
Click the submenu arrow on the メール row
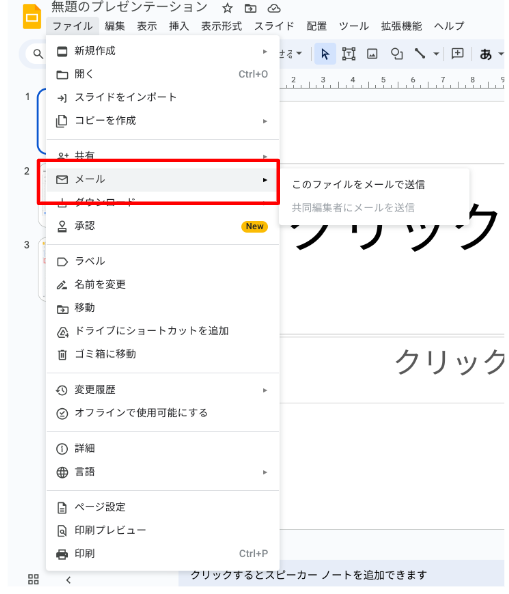(265, 180)
